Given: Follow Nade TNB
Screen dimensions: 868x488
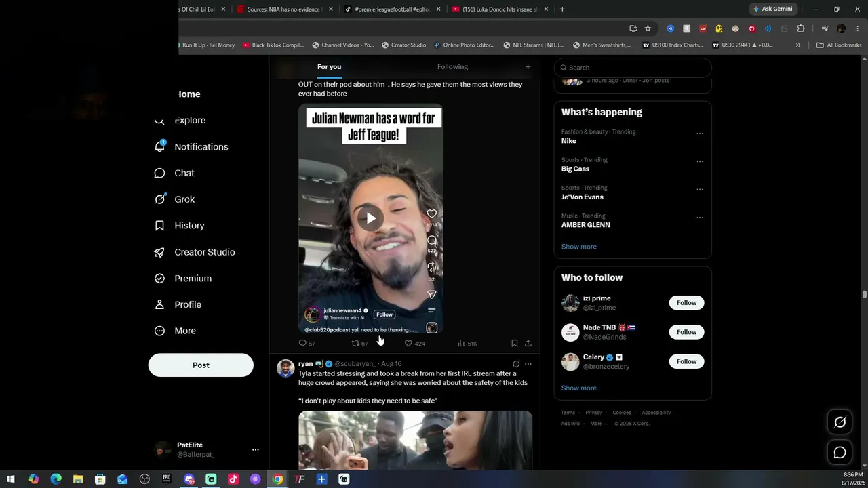Looking at the screenshot, I should coord(686,332).
